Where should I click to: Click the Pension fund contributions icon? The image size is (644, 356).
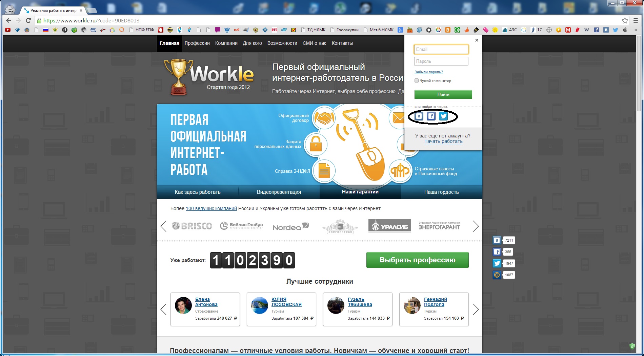400,170
